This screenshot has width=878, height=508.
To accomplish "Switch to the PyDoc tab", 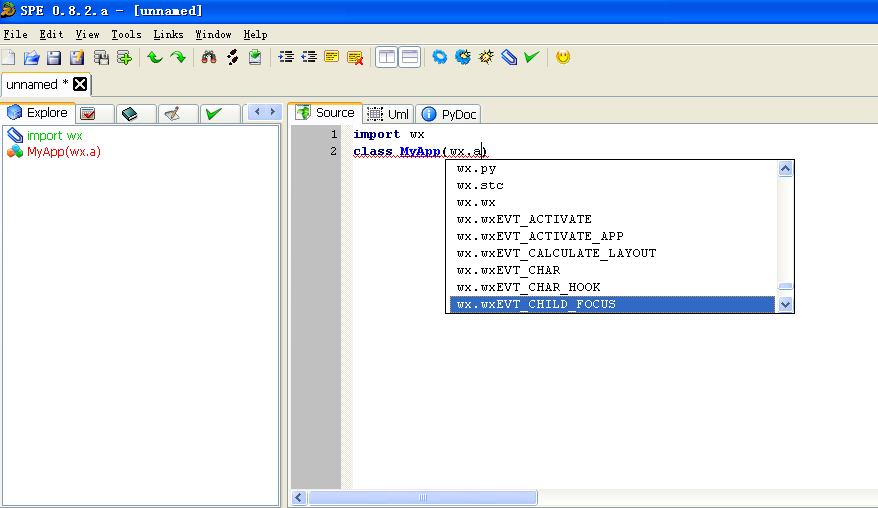I will (448, 114).
